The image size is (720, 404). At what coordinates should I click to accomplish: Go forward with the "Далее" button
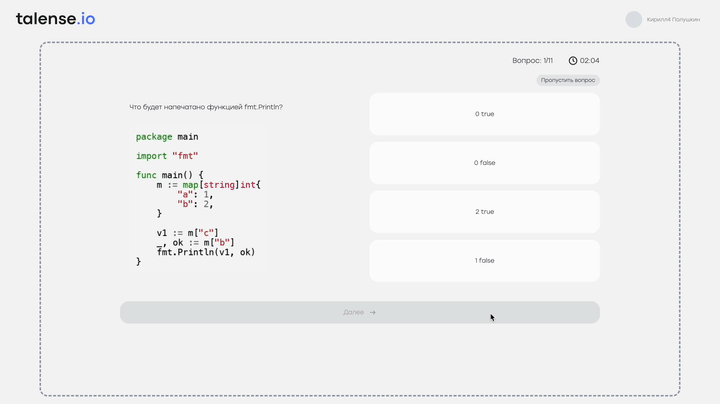coord(360,312)
